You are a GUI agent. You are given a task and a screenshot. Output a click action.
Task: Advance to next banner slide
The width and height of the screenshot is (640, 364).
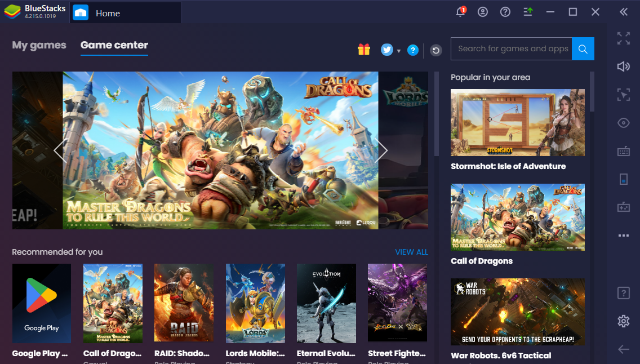381,150
